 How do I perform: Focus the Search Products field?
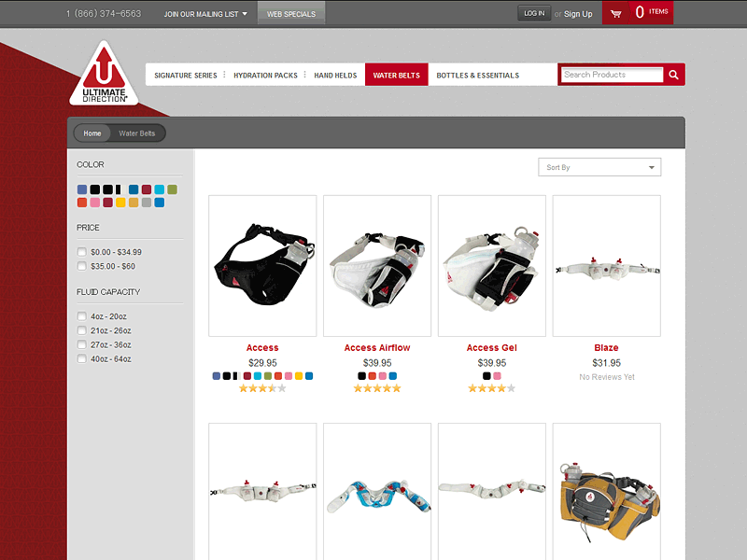coord(612,75)
